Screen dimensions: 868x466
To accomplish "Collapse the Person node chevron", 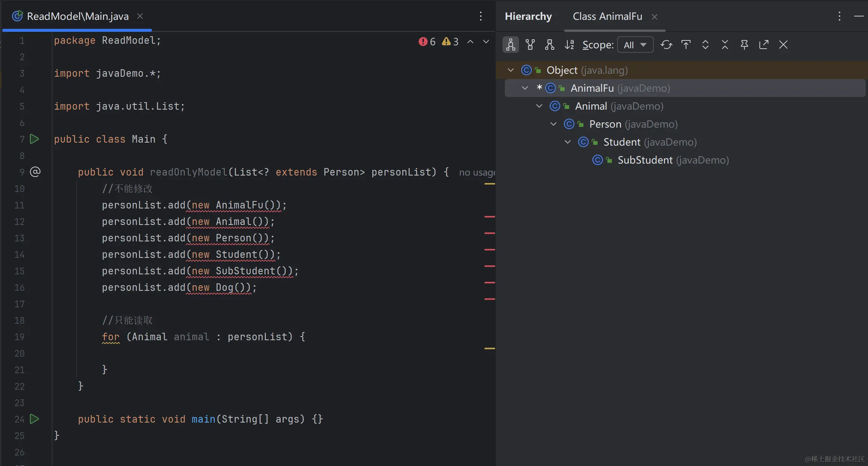I will click(x=553, y=124).
